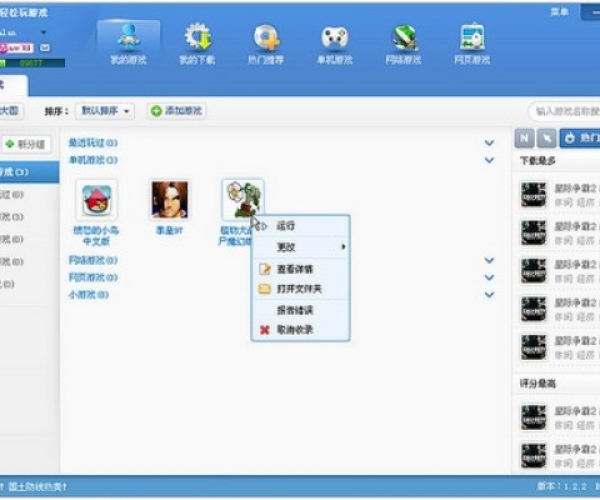Viewport: 600px width, 500px height.
Task: Switch to 大图 large-icon view button
Action: 11,111
